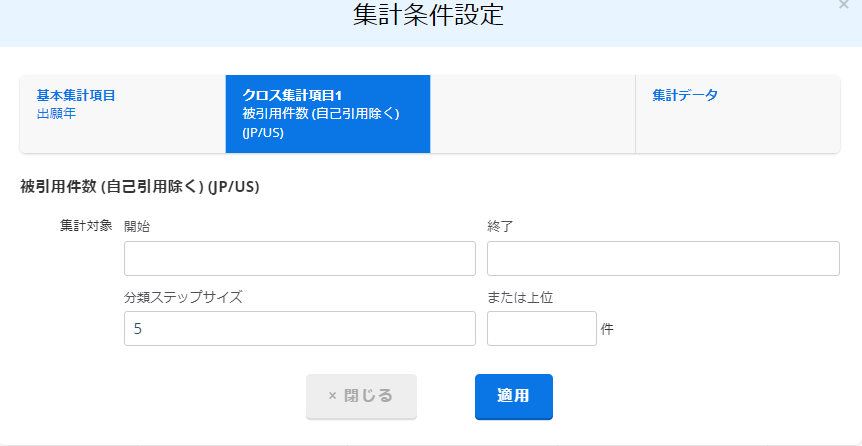862x446 pixels.
Task: Focus the 終了 input field
Action: (662, 258)
